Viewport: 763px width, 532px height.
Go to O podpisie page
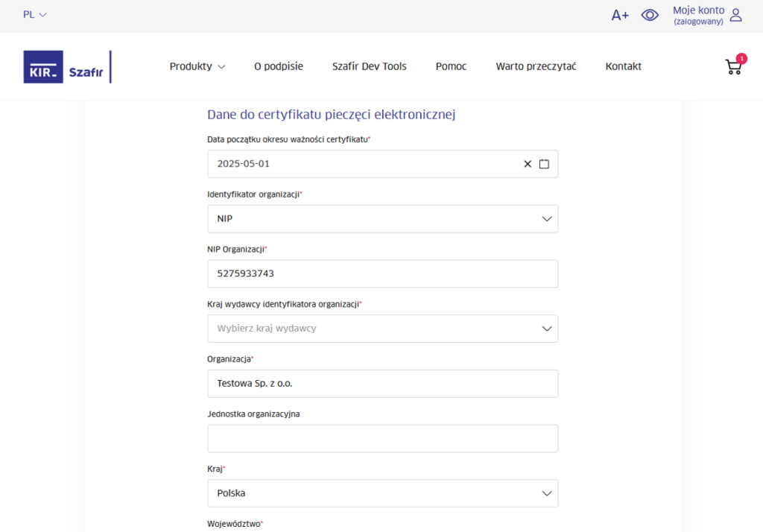279,66
